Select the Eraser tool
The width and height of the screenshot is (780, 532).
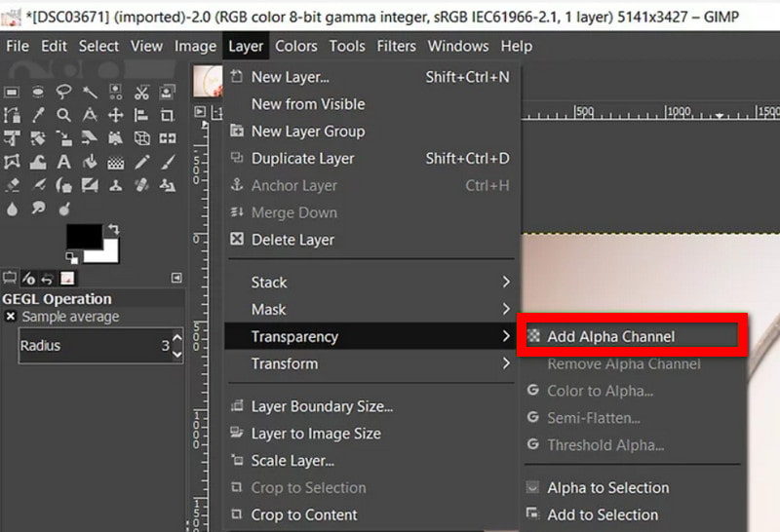coord(12,185)
